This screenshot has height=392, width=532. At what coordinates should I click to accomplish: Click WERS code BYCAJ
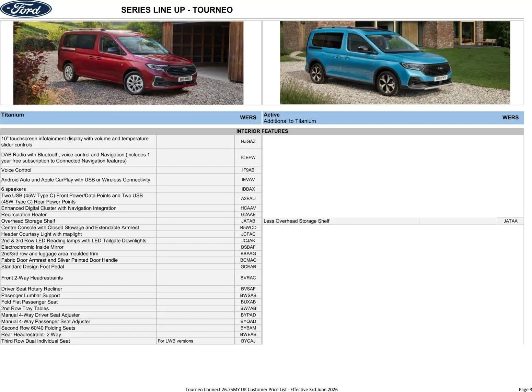(x=248, y=341)
